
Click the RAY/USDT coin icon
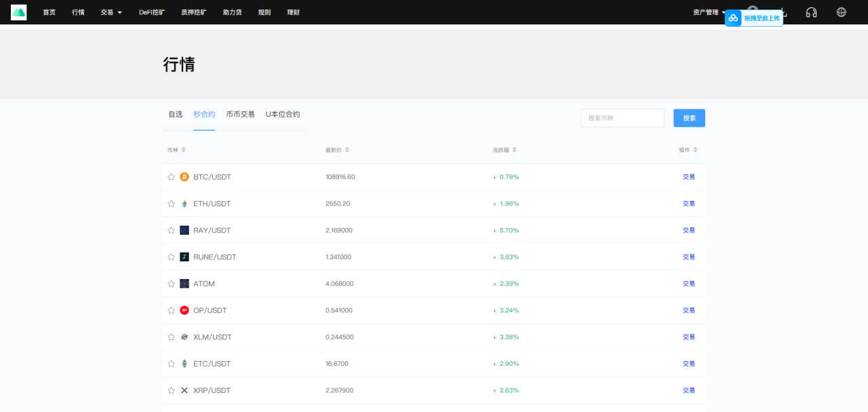pyautogui.click(x=184, y=230)
